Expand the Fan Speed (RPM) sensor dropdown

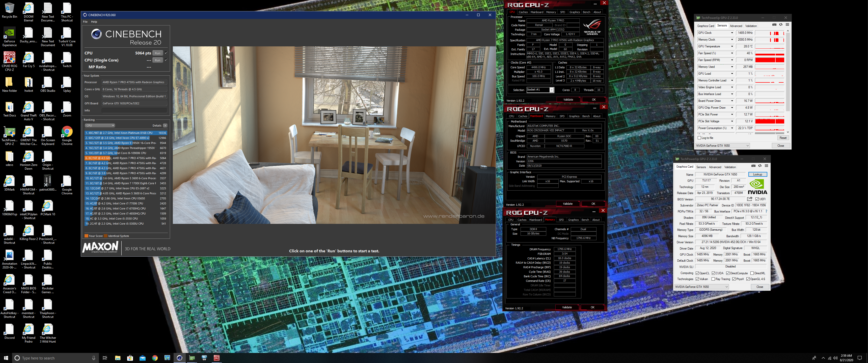(732, 60)
